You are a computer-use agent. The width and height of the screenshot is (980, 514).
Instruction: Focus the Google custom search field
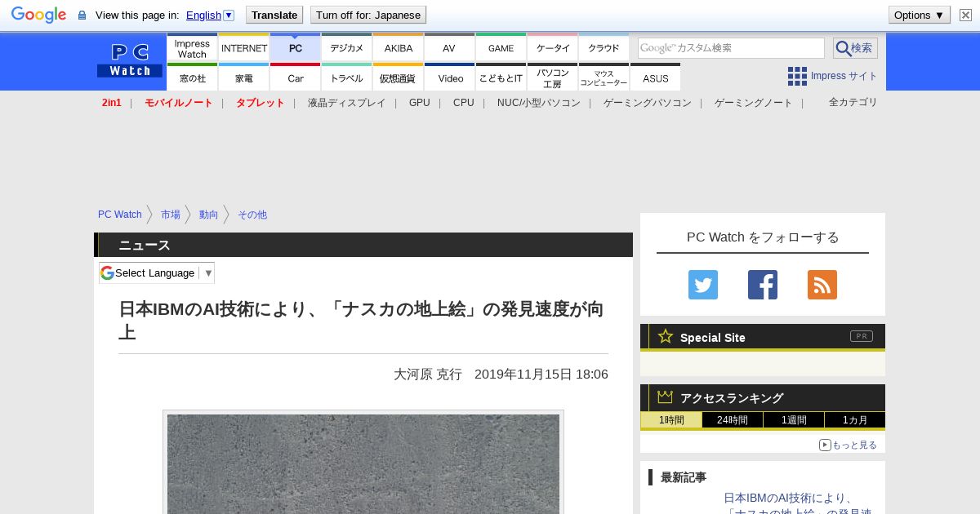point(731,48)
